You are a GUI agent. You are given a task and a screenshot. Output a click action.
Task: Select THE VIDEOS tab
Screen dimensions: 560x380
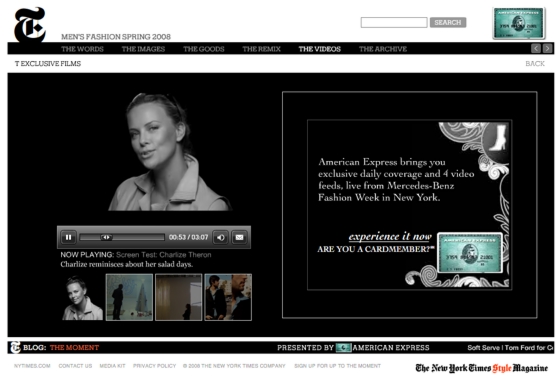320,49
